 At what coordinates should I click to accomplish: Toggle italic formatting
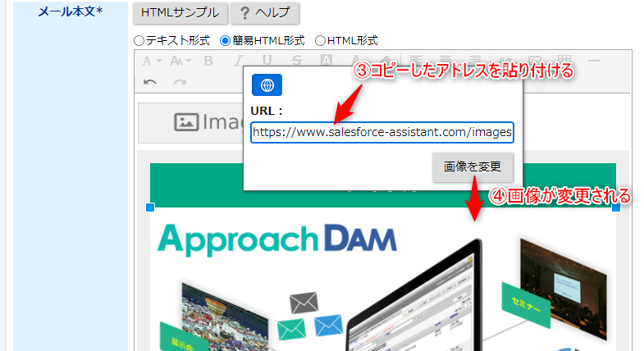[x=238, y=62]
